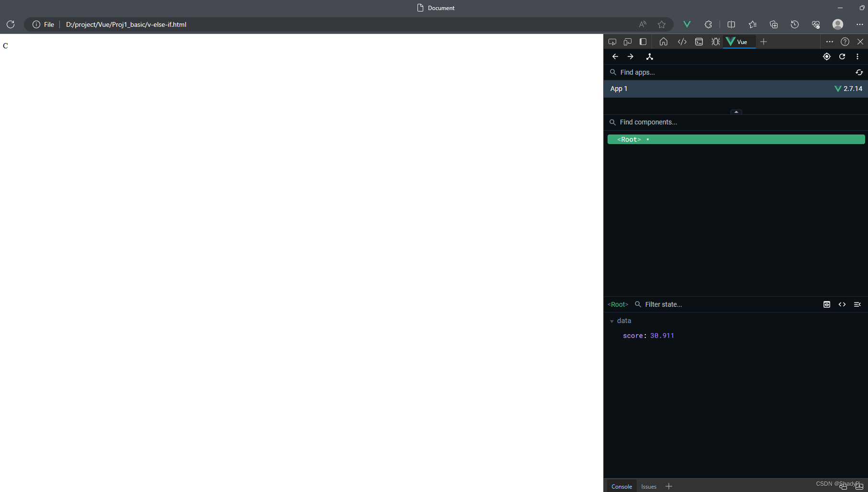The width and height of the screenshot is (868, 492).
Task: Click the address bar URL
Action: (x=126, y=24)
